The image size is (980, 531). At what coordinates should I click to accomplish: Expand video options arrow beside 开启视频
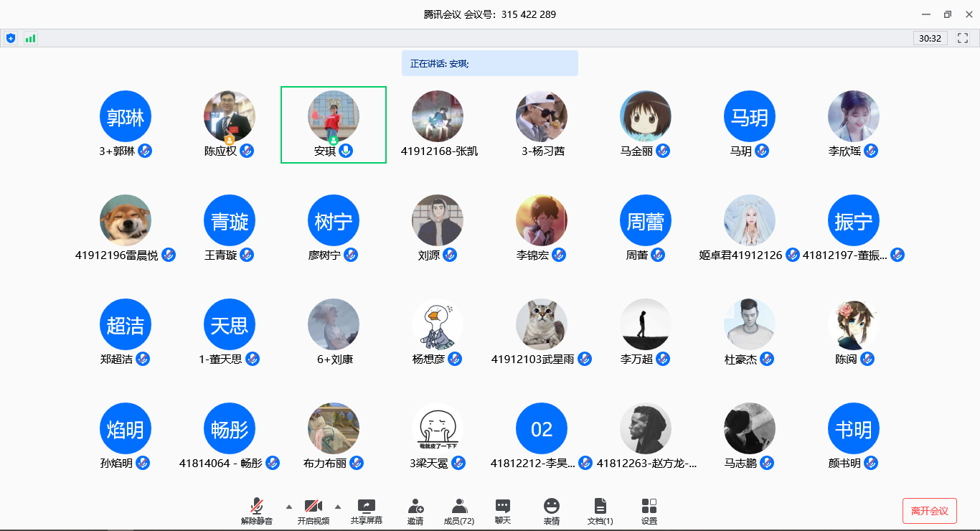pyautogui.click(x=338, y=506)
